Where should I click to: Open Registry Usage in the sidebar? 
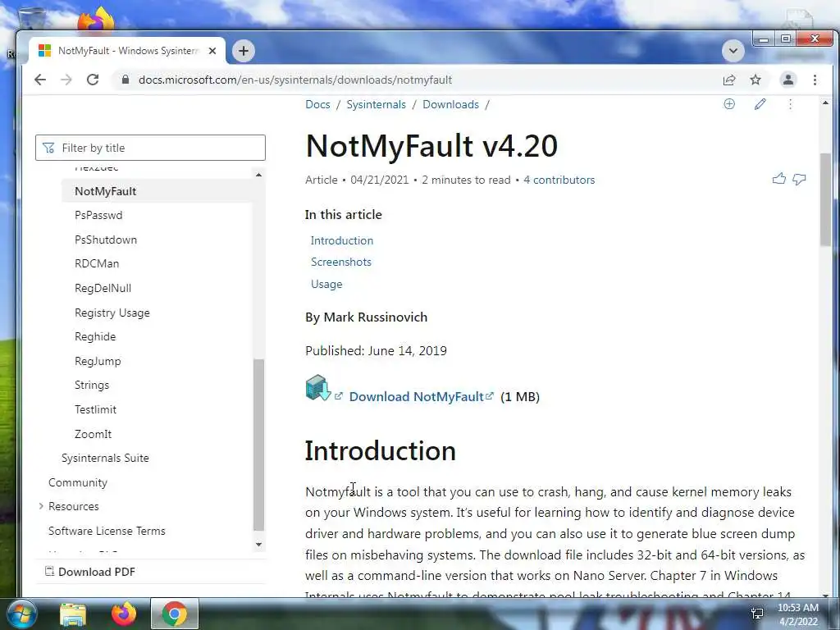[x=112, y=313]
